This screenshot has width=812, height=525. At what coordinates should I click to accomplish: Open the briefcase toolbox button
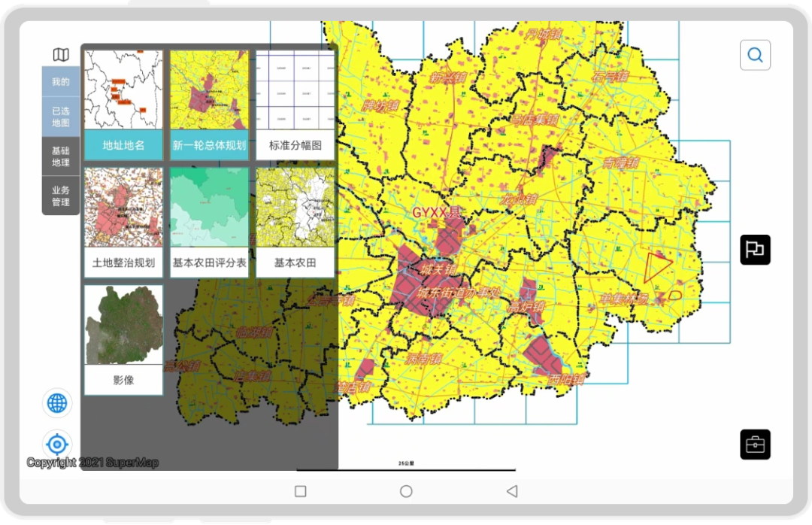755,445
